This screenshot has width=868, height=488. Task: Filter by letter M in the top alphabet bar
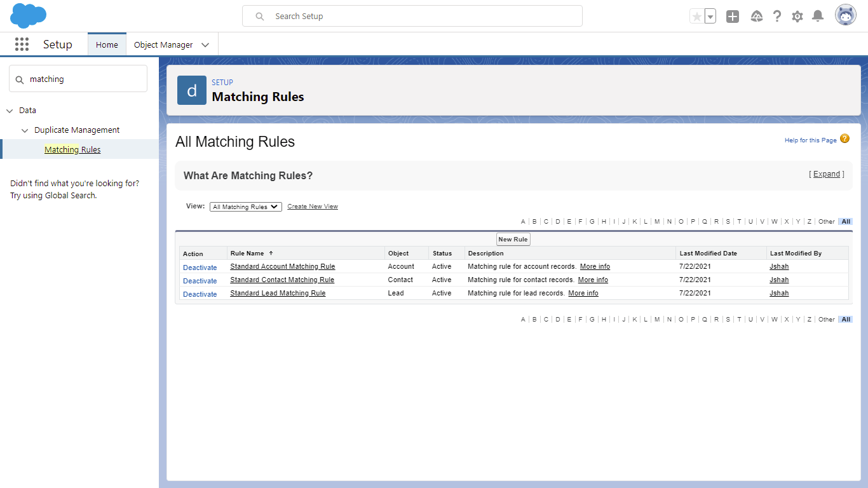pos(657,222)
